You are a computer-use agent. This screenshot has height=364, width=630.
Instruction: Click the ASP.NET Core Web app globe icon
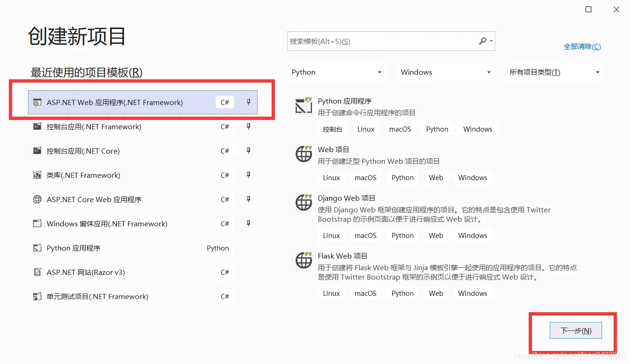[37, 199]
